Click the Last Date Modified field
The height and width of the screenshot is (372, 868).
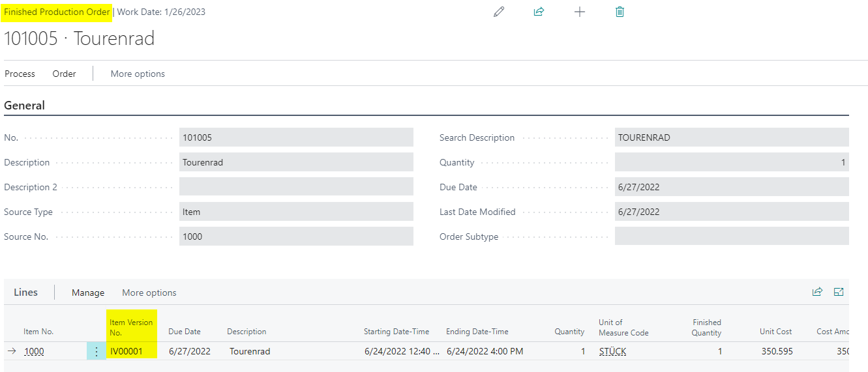point(732,212)
